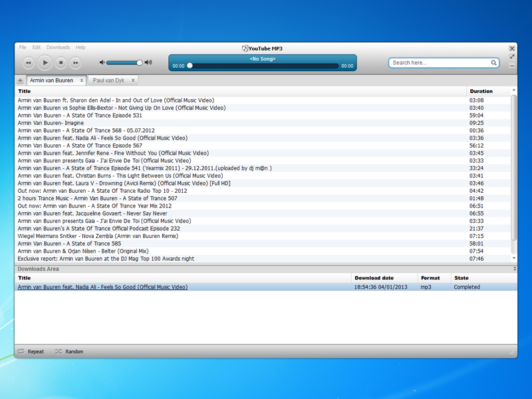Select A State Of Trance 568 row
The image size is (532, 399).
263,130
